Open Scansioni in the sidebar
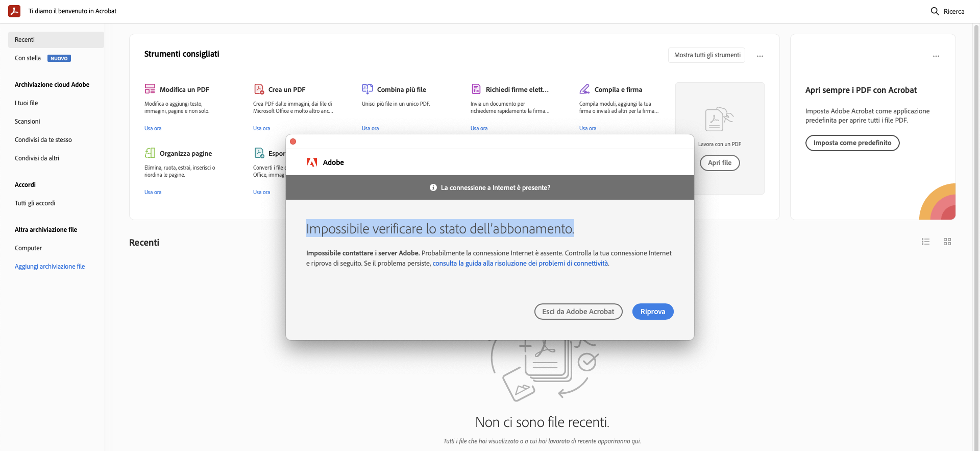Screen dimensions: 980x451 tap(28, 122)
